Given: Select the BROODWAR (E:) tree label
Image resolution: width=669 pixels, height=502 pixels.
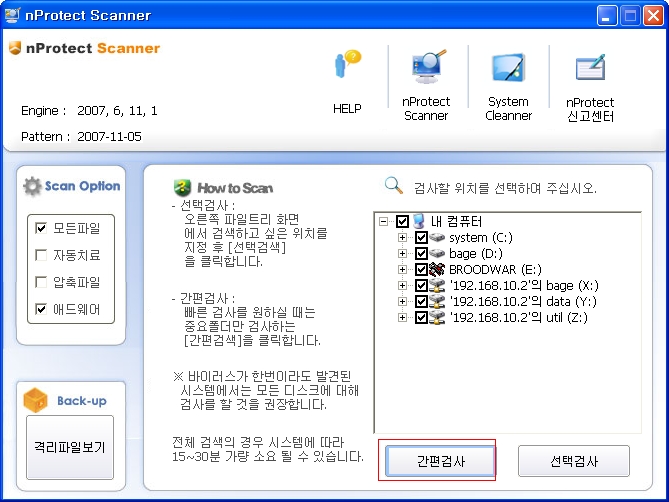Looking at the screenshot, I should [x=495, y=270].
